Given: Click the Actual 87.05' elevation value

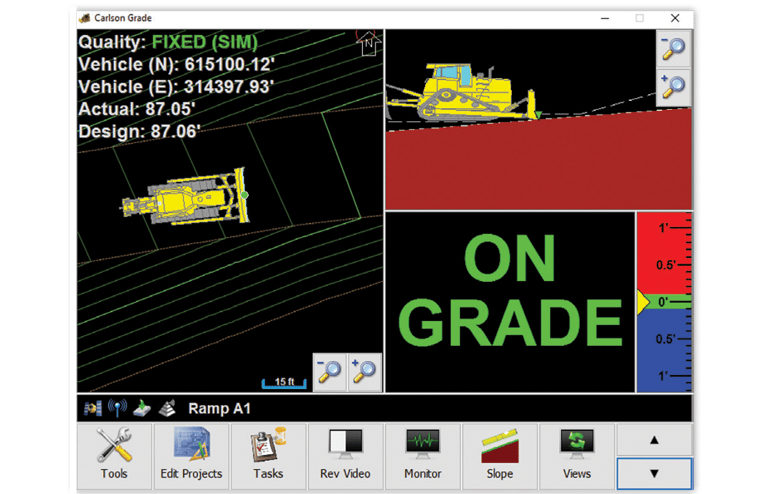Looking at the screenshot, I should click(x=137, y=109).
